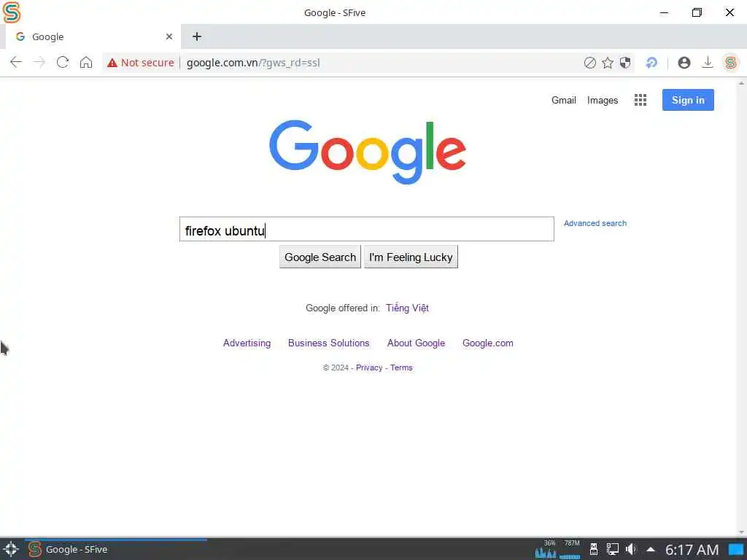747x560 pixels.
Task: Click the I'm Feeling Lucky button
Action: pos(411,257)
